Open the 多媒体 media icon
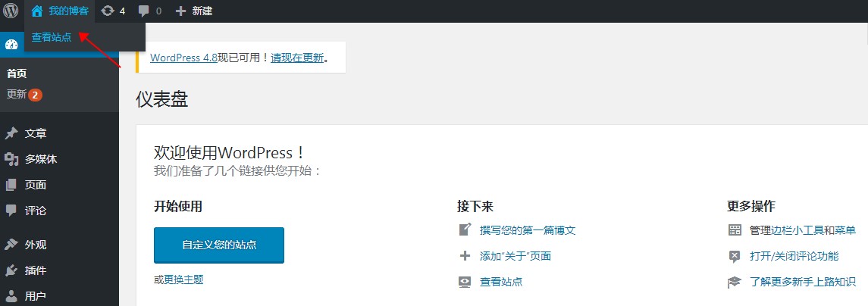 [x=11, y=159]
